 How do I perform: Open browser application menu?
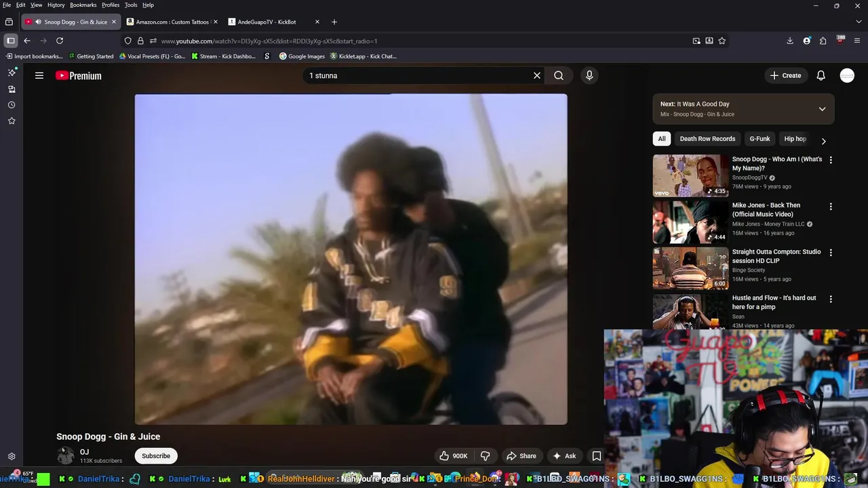(x=857, y=41)
